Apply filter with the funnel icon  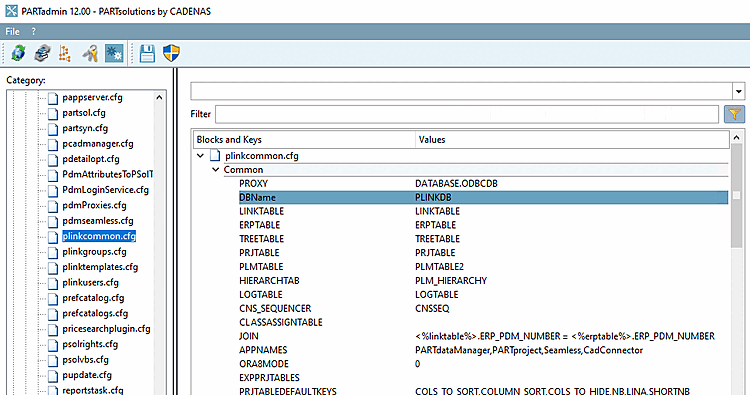[x=734, y=114]
